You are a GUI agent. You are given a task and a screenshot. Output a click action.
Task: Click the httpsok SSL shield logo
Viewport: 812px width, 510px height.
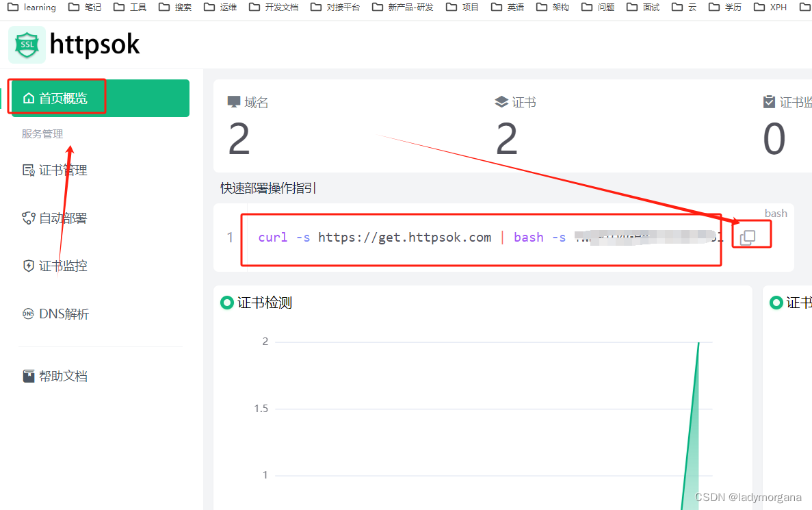pos(27,45)
